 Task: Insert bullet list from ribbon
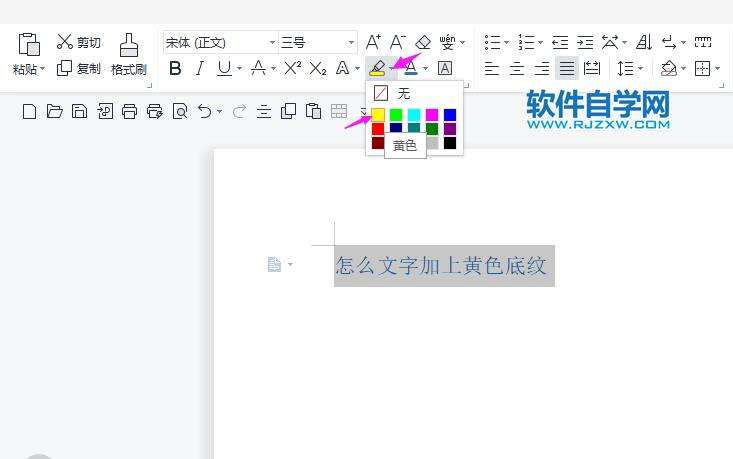[492, 42]
